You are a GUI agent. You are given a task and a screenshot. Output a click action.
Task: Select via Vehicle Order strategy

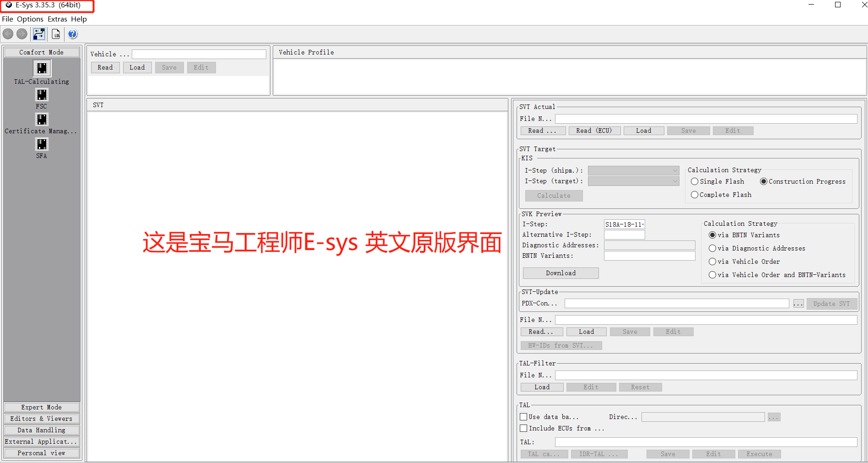click(712, 261)
